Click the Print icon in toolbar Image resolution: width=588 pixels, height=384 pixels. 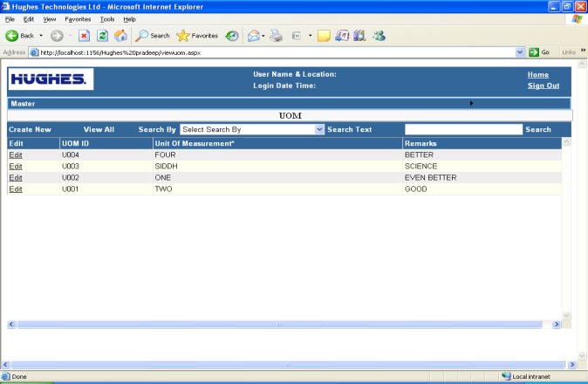tap(276, 36)
